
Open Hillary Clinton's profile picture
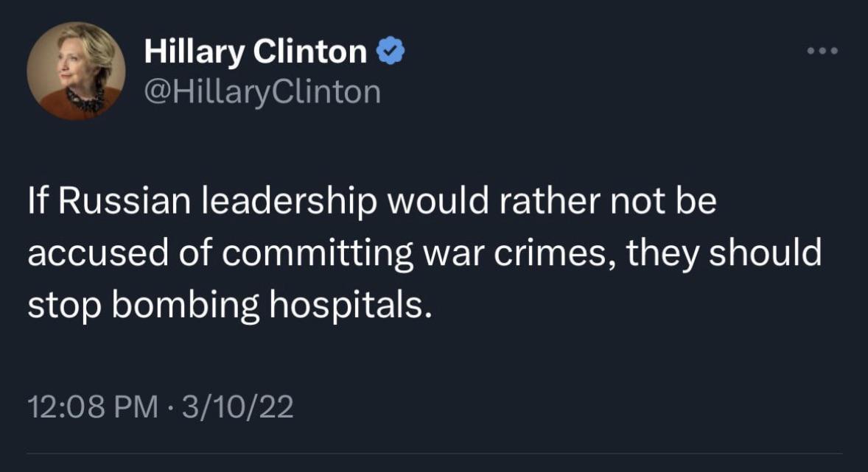tap(75, 71)
